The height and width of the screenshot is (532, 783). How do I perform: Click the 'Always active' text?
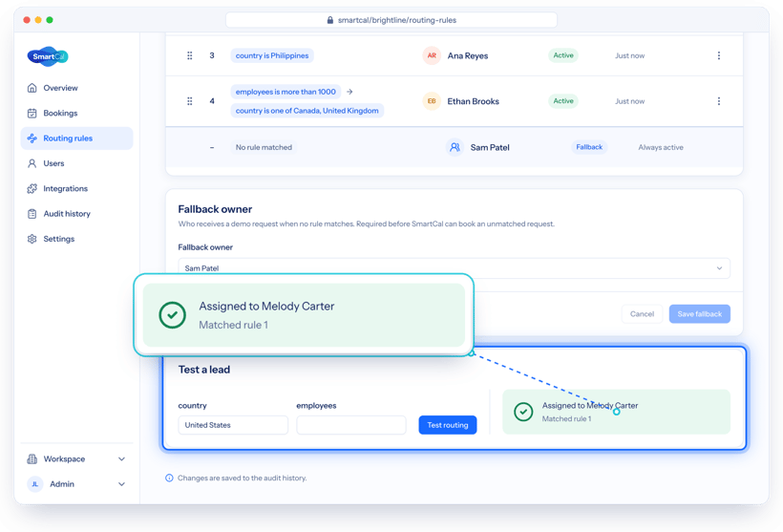(x=661, y=147)
